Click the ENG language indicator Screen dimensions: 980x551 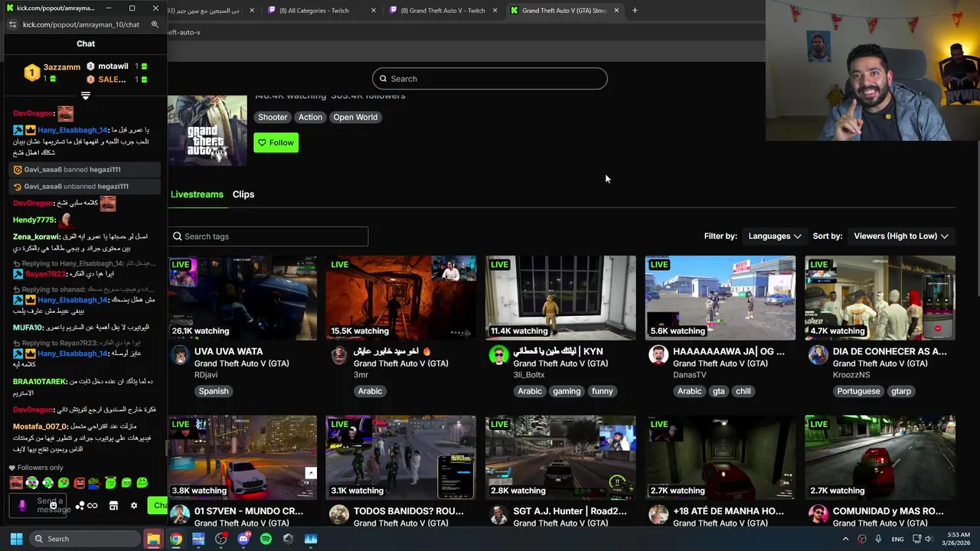pyautogui.click(x=897, y=539)
